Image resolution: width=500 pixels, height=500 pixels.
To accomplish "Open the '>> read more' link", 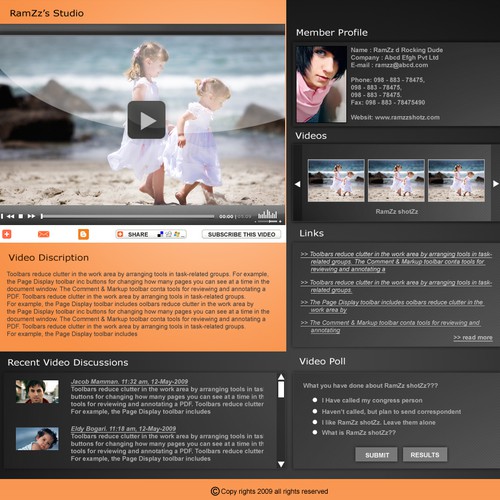I will click(x=473, y=337).
